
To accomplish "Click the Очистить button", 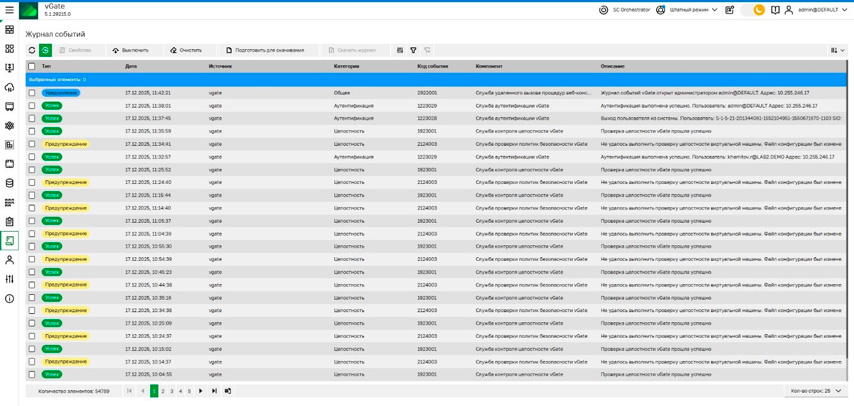I will click(186, 50).
